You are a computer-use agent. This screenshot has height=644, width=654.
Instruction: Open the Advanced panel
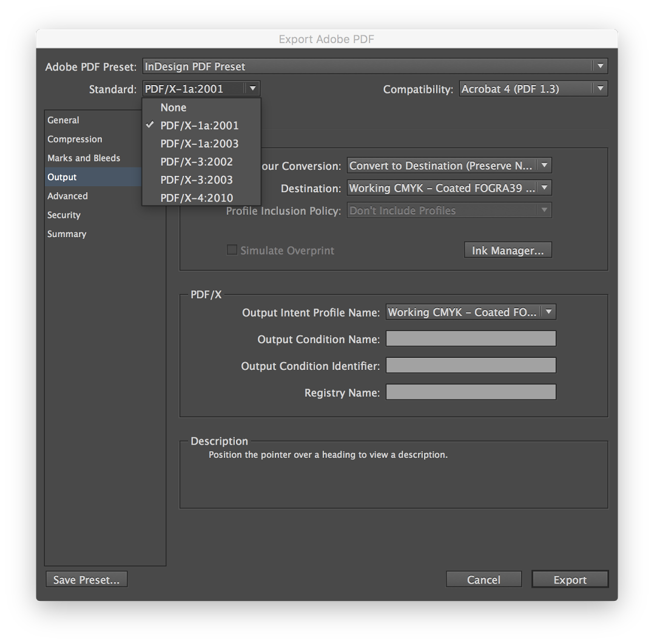[67, 196]
